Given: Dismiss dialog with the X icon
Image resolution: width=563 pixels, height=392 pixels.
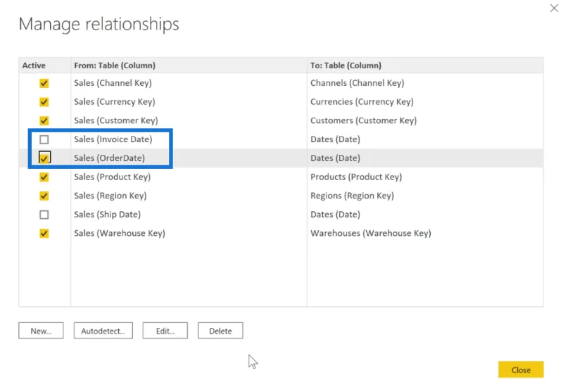Looking at the screenshot, I should [554, 8].
